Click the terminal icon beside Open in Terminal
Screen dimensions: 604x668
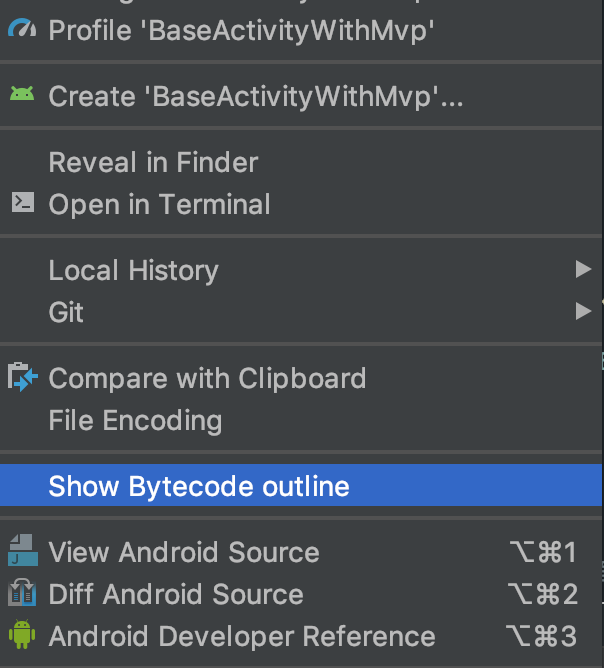22,203
